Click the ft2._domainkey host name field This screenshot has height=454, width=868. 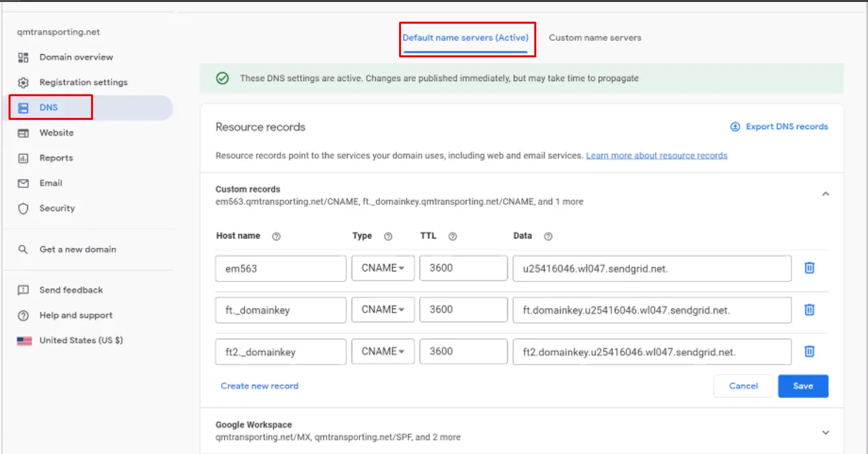tap(280, 352)
